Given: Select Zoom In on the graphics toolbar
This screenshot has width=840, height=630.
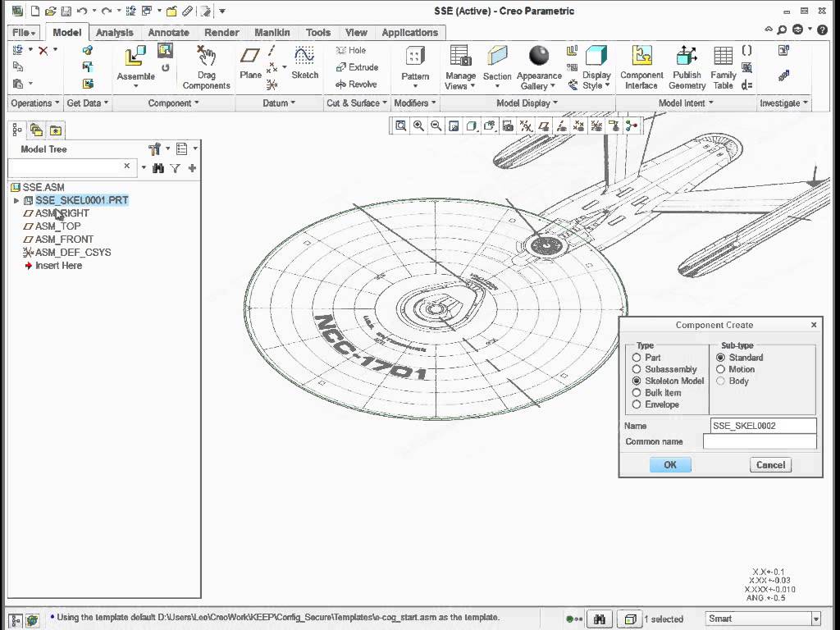Looking at the screenshot, I should point(418,125).
